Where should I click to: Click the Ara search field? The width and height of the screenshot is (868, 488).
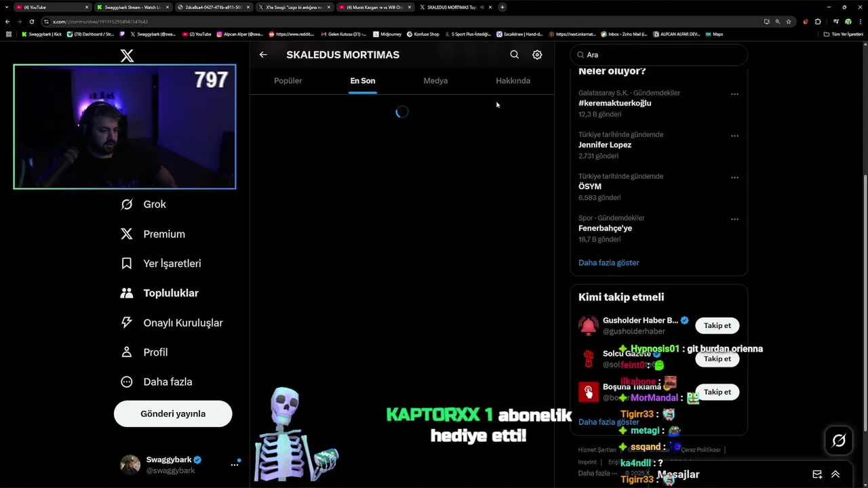pyautogui.click(x=659, y=55)
